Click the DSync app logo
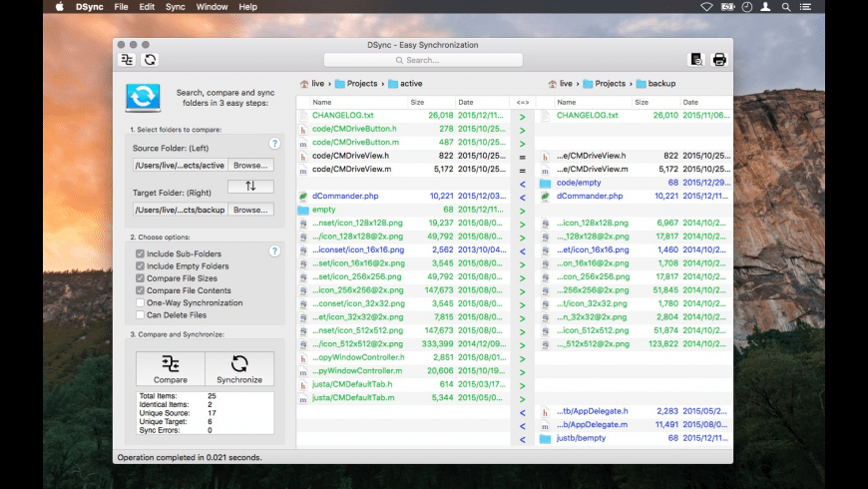The height and width of the screenshot is (489, 868). pyautogui.click(x=143, y=97)
